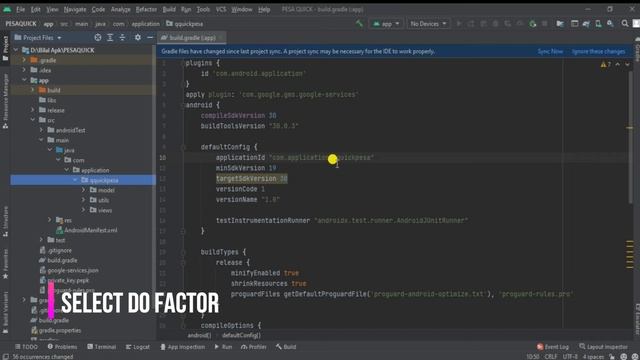Select .gitignore under app
This screenshot has height=360, width=640.
tap(56, 250)
